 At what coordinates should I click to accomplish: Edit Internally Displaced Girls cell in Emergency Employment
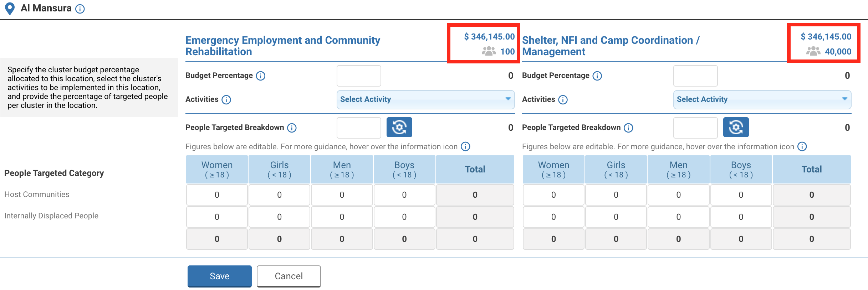point(279,217)
